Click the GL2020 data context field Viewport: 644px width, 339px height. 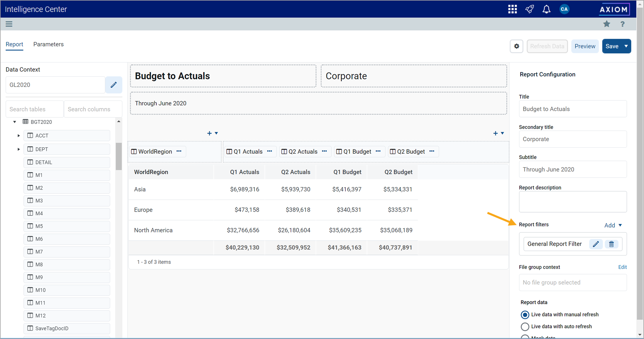click(x=55, y=85)
